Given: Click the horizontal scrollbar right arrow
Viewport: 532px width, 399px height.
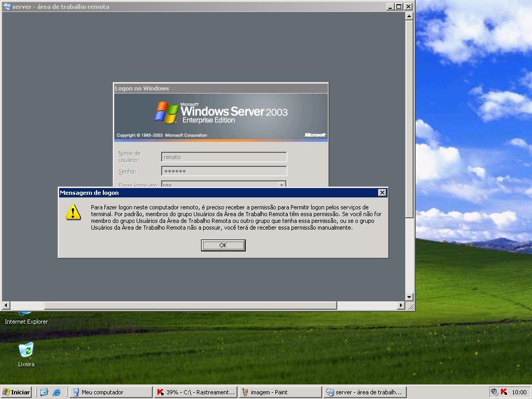Looking at the screenshot, I should tap(401, 305).
